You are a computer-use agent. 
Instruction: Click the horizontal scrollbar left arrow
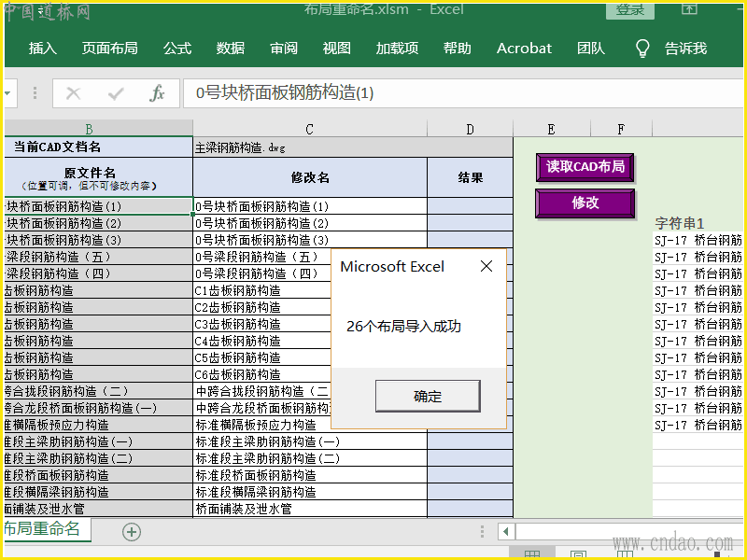tap(505, 531)
